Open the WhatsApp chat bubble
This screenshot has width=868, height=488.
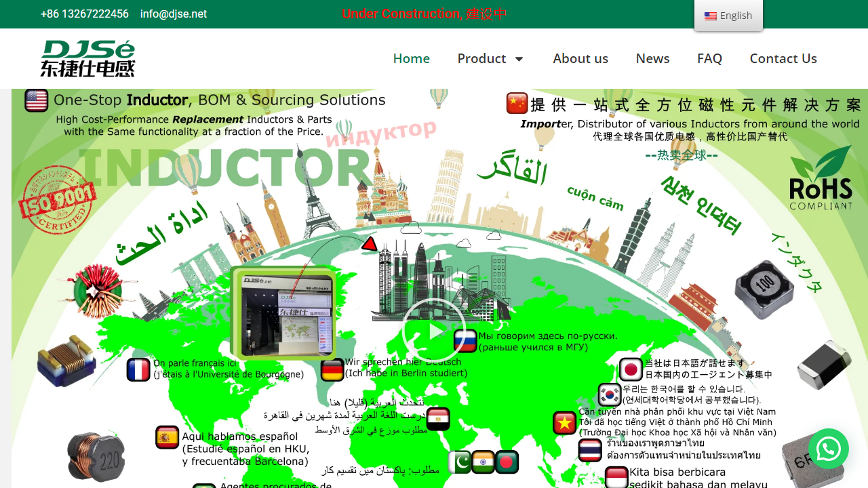[x=829, y=449]
